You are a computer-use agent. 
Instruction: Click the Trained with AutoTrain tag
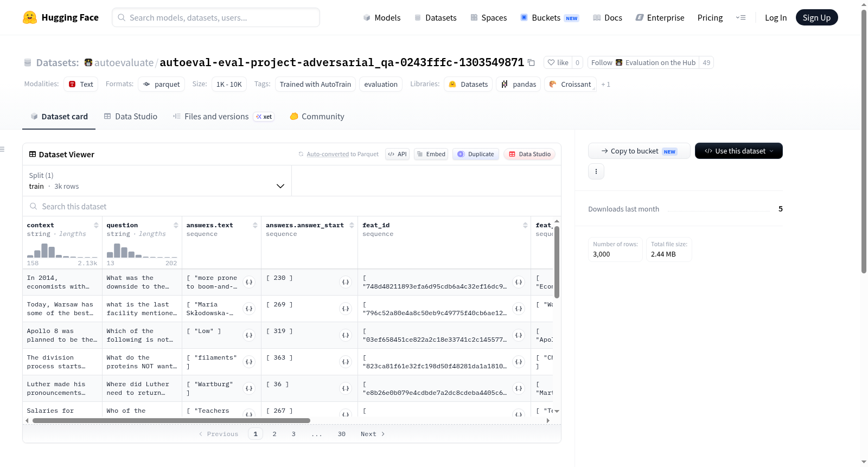tap(315, 84)
